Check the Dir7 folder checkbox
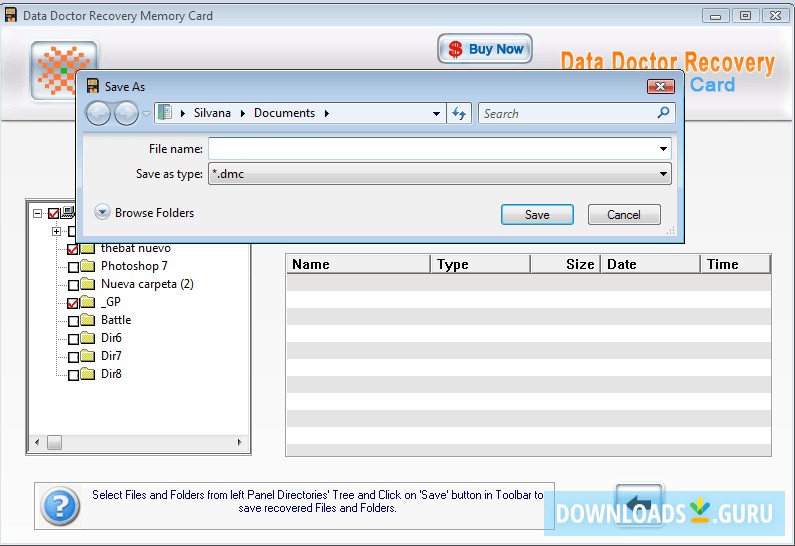795x546 pixels. click(73, 357)
